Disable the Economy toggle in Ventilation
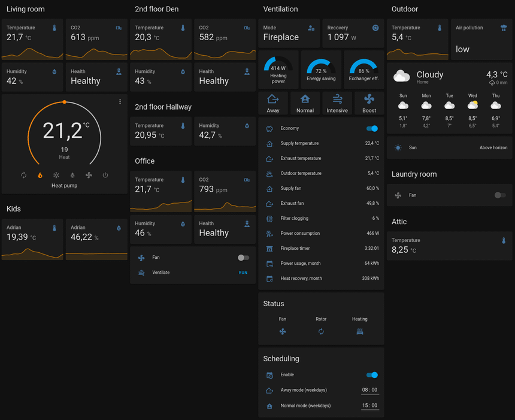The image size is (515, 420). tap(372, 128)
